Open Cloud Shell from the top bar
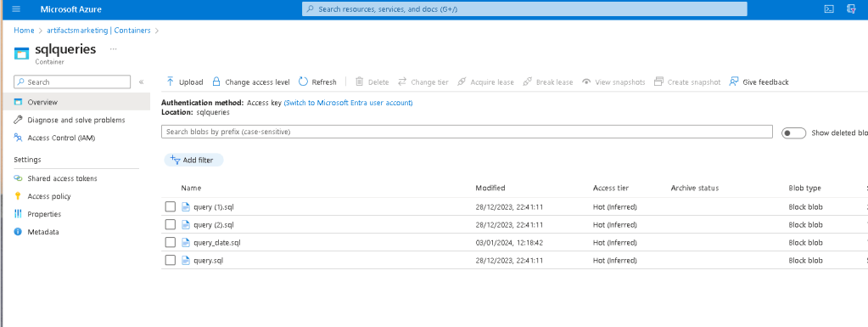The height and width of the screenshot is (327, 868). point(829,8)
